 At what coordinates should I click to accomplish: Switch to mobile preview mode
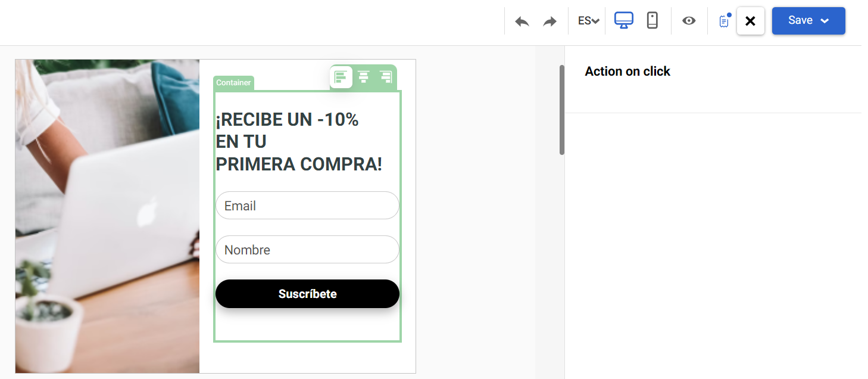click(652, 21)
